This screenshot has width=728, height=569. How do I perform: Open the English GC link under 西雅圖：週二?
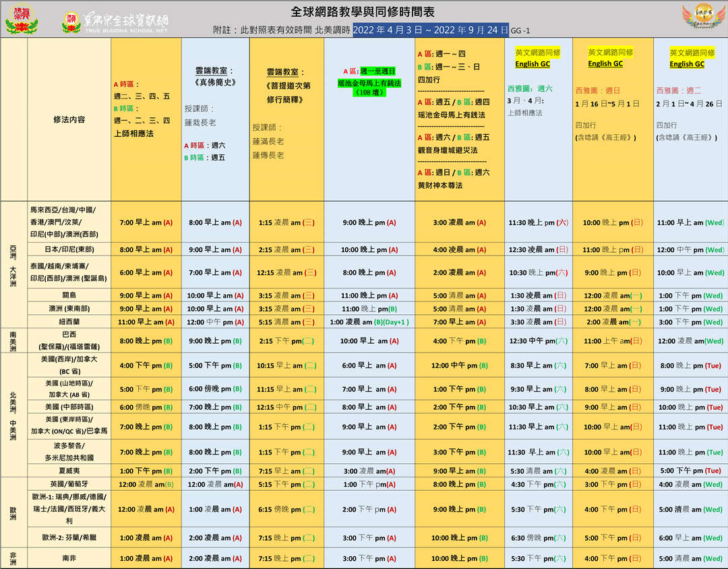point(687,64)
